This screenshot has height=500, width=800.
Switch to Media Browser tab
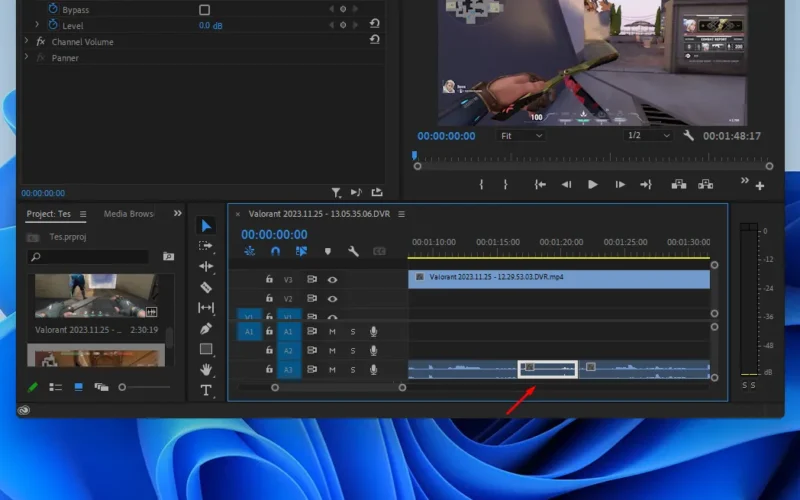click(129, 214)
